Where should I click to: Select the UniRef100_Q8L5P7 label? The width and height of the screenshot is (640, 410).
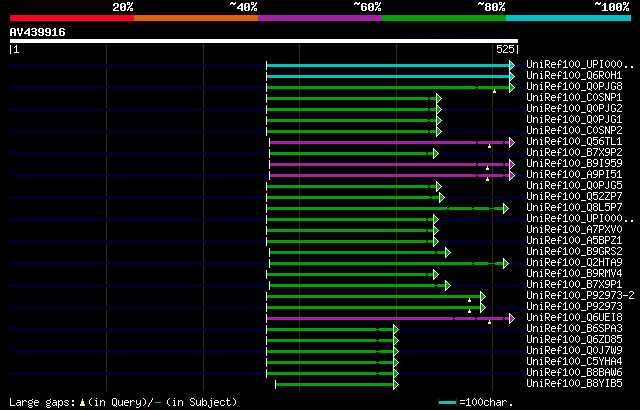pyautogui.click(x=574, y=208)
